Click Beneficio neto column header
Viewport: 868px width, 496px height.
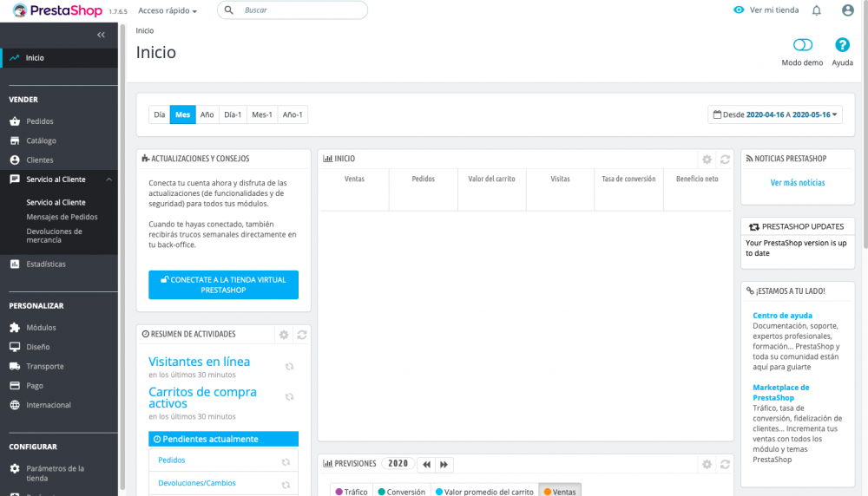697,179
